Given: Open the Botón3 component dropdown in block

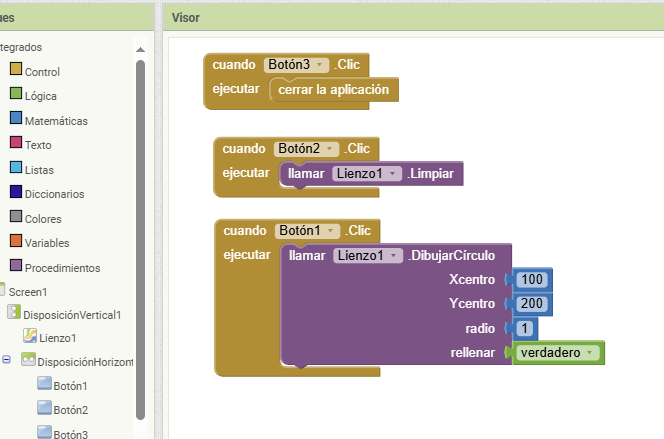Looking at the screenshot, I should [x=296, y=65].
